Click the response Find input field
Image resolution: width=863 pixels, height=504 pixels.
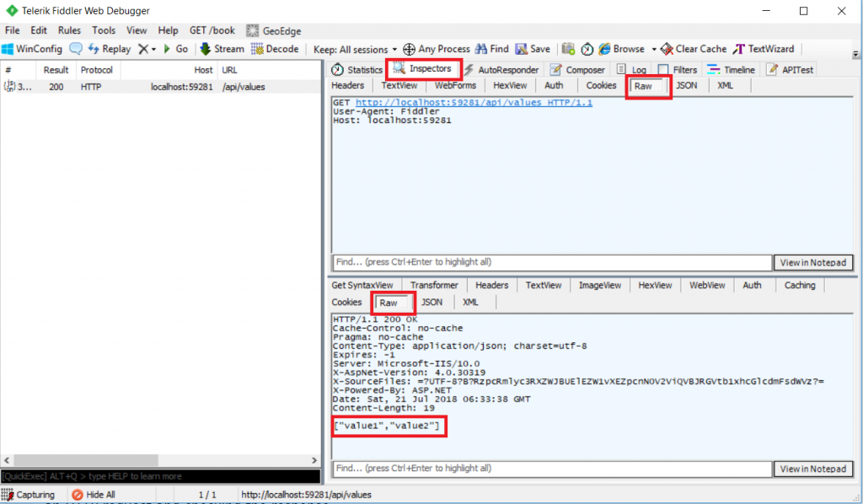pos(552,469)
